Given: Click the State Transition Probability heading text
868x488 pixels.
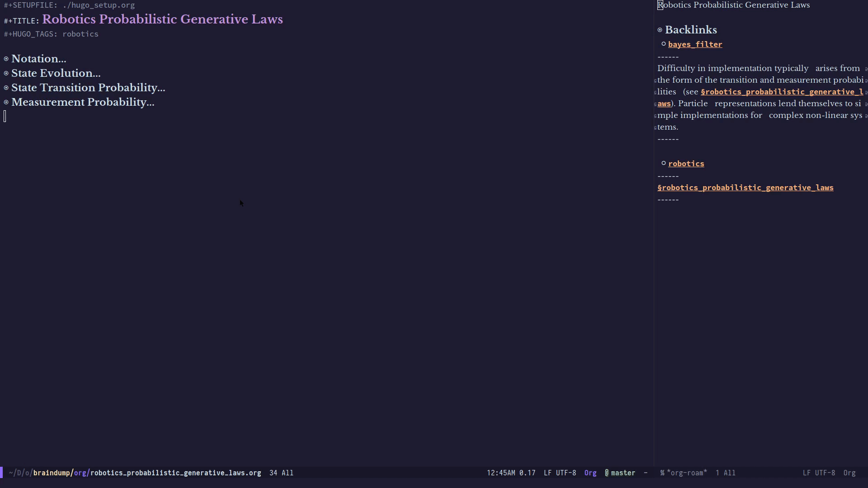Looking at the screenshot, I should (88, 88).
